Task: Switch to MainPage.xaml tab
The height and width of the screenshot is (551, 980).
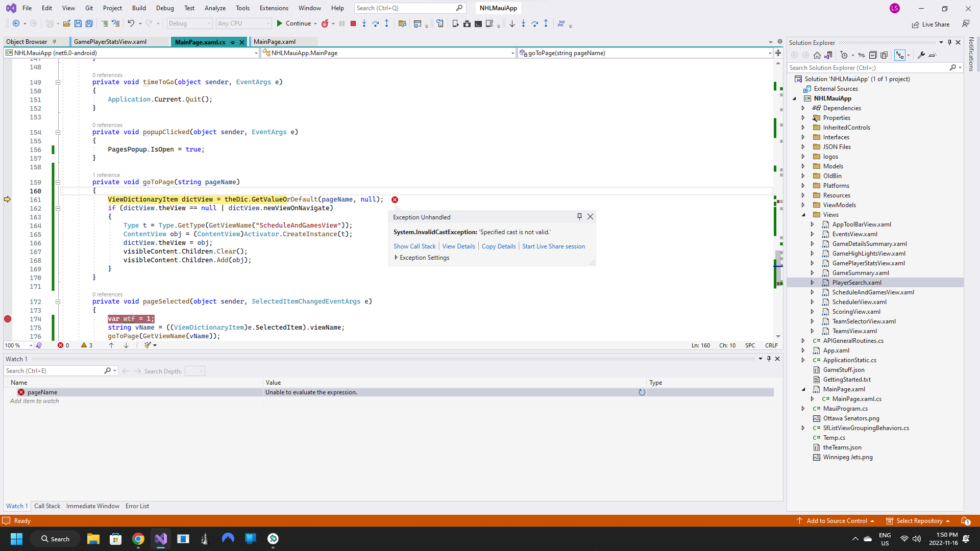Action: [x=275, y=42]
